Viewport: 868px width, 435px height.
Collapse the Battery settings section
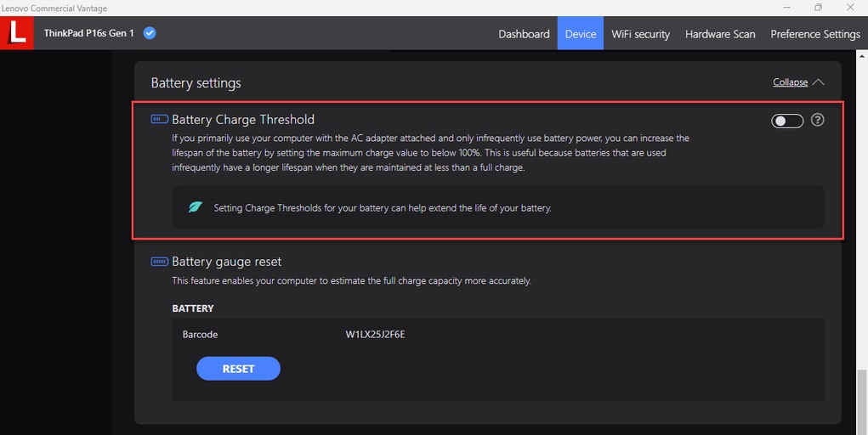(x=790, y=82)
